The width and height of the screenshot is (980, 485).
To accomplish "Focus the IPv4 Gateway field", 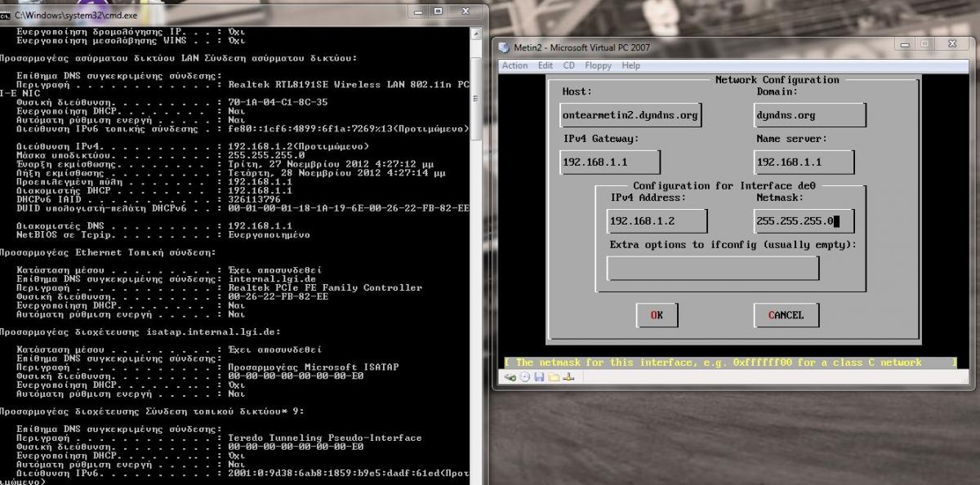I will coord(610,162).
